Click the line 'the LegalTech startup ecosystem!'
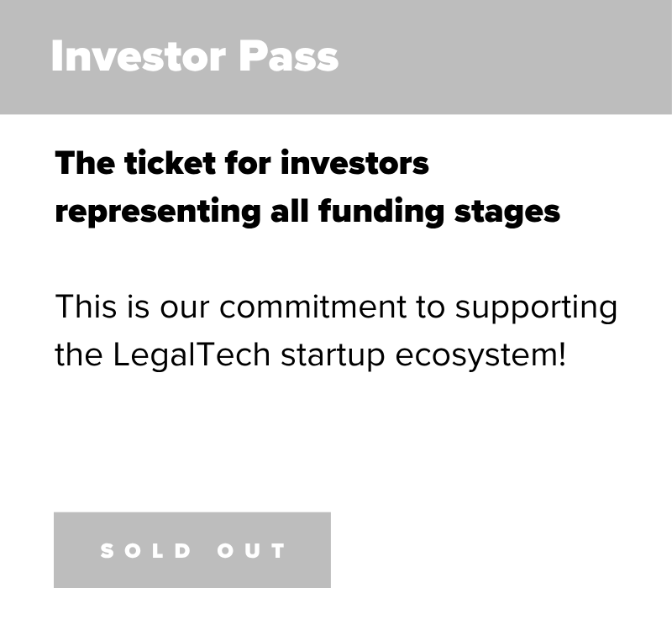672x630 pixels. coord(311,355)
